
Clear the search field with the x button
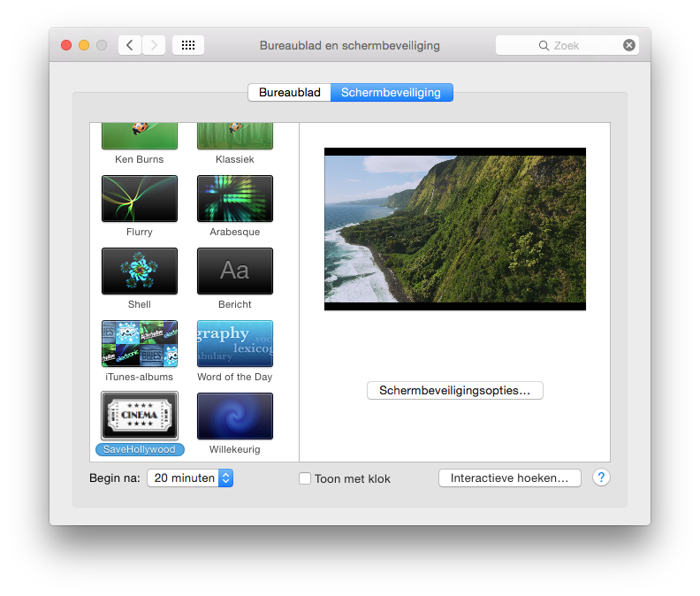click(629, 45)
